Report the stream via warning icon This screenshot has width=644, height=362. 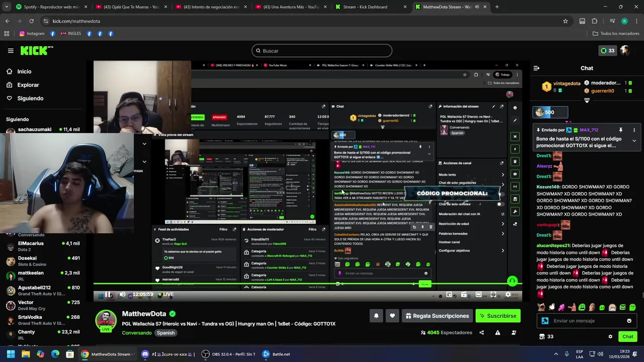498,332
